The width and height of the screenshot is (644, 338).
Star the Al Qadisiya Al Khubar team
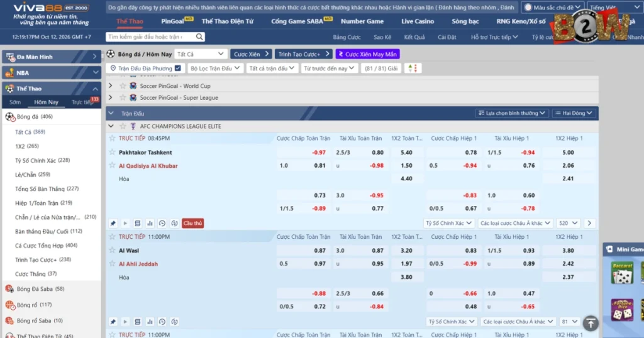[112, 165]
